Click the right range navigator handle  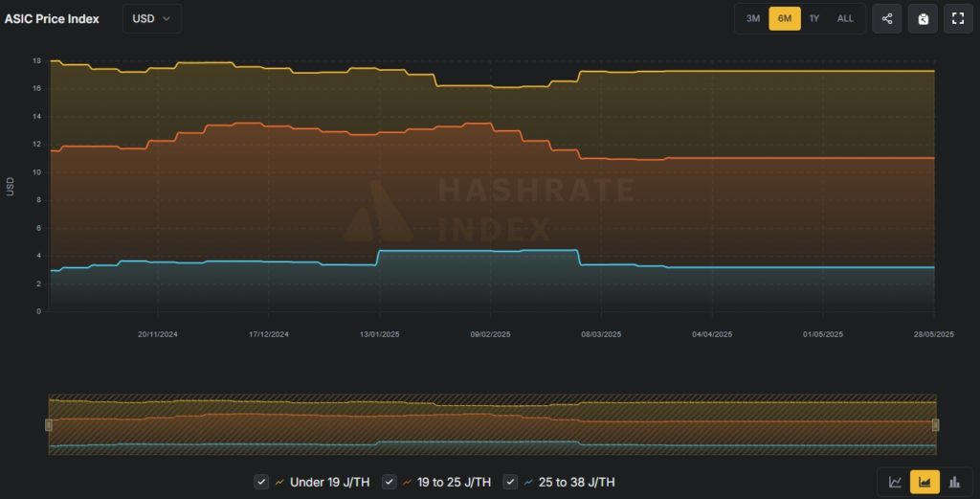[x=935, y=424]
